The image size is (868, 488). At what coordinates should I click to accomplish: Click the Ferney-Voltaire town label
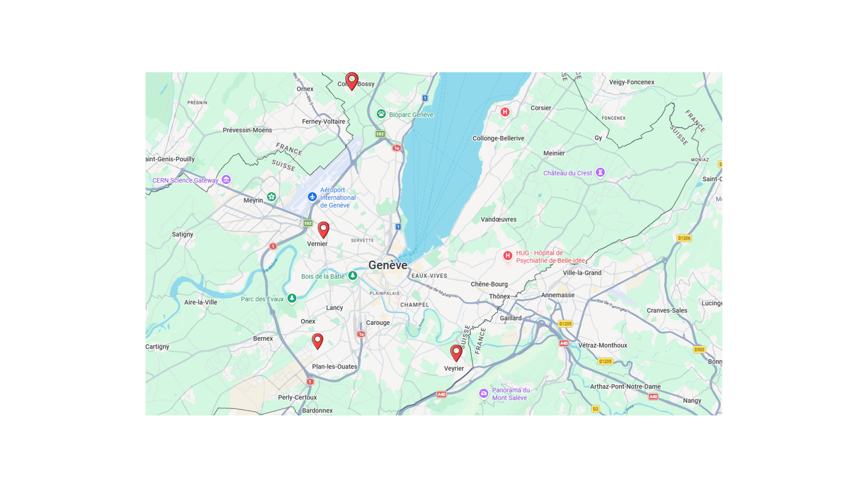coord(324,122)
